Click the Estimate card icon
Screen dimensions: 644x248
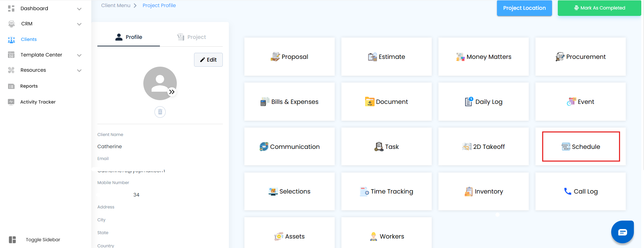373,57
